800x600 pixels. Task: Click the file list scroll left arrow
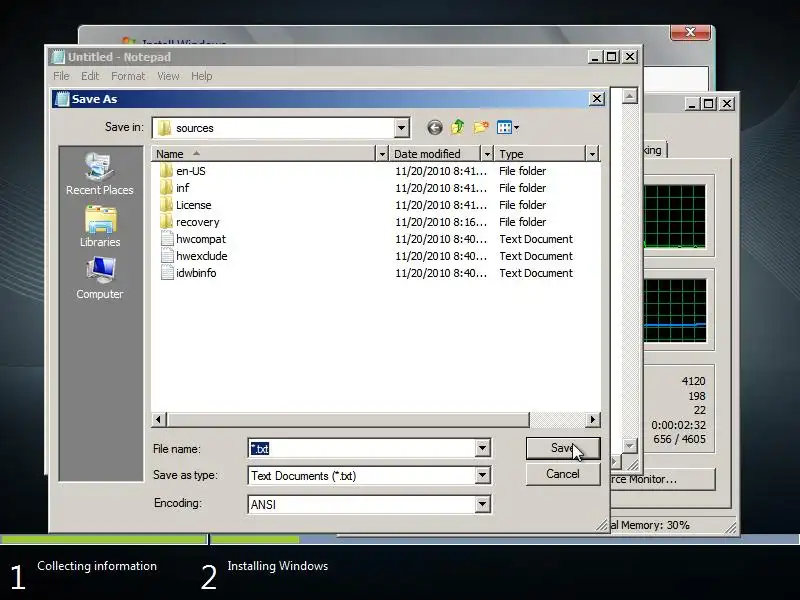159,419
